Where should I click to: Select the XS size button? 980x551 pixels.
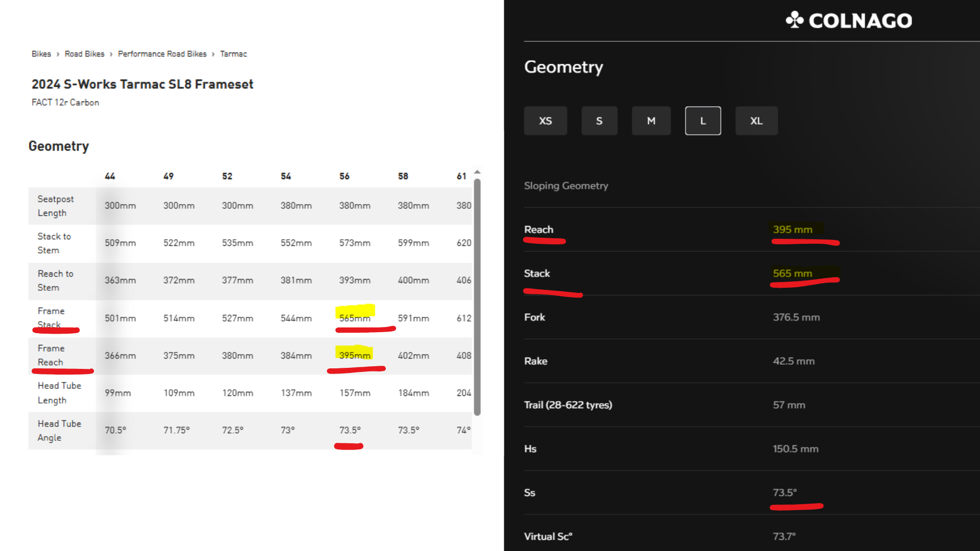(545, 121)
